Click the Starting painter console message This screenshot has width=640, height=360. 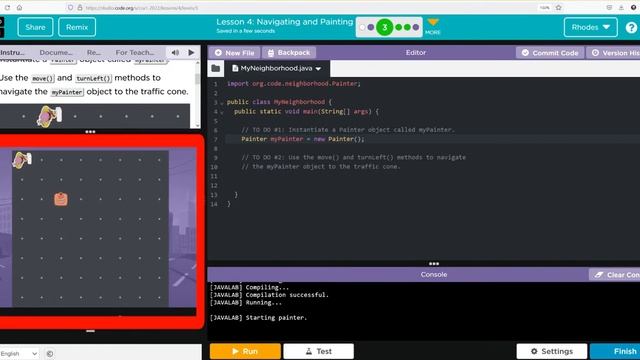[258, 318]
